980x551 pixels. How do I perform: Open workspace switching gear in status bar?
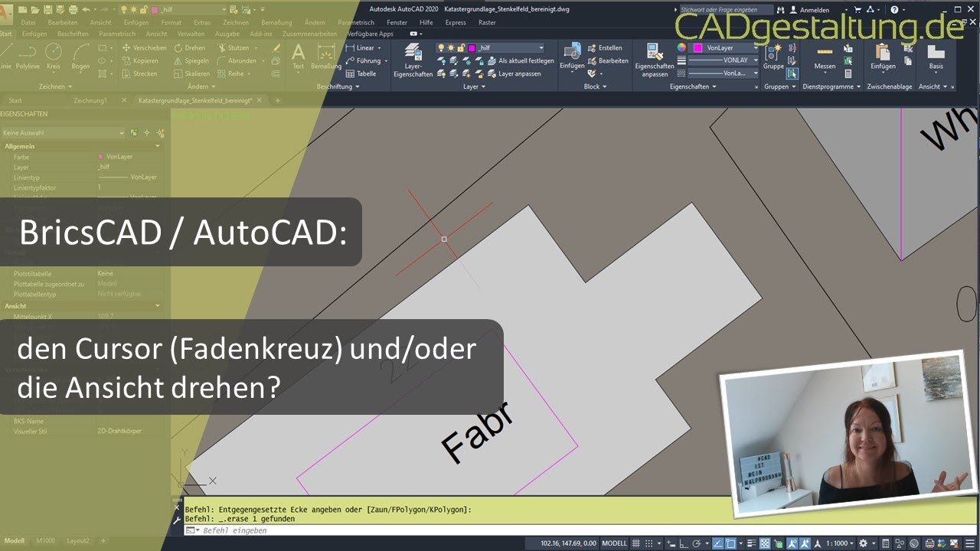pyautogui.click(x=863, y=543)
